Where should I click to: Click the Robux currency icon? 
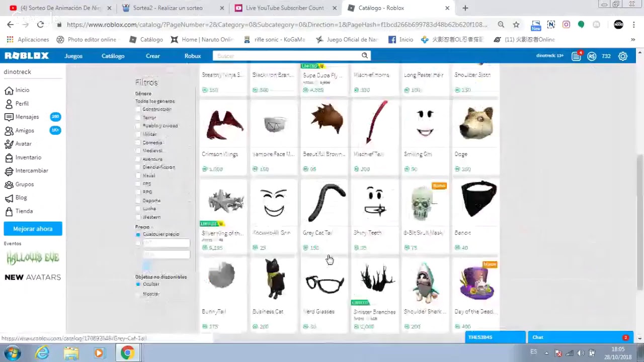click(592, 56)
